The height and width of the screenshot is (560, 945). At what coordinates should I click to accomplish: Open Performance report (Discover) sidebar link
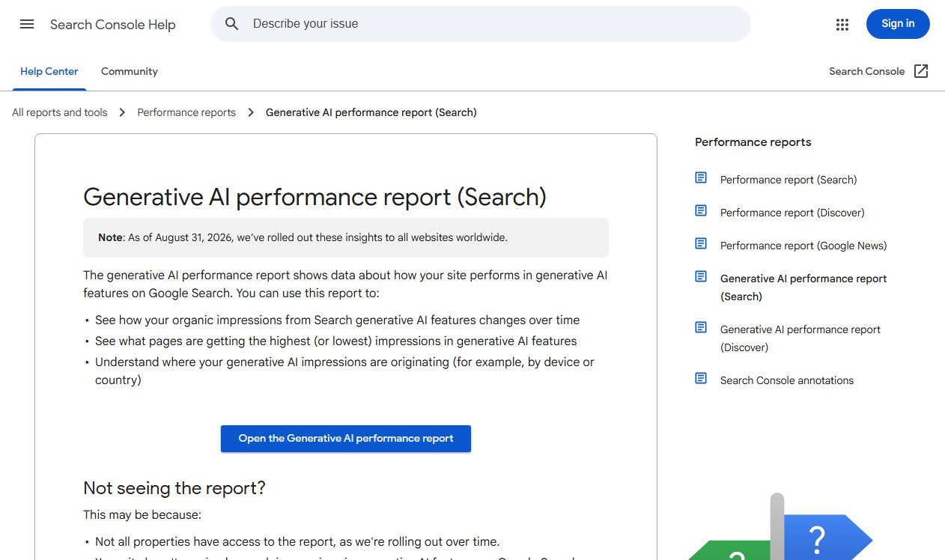pos(792,213)
